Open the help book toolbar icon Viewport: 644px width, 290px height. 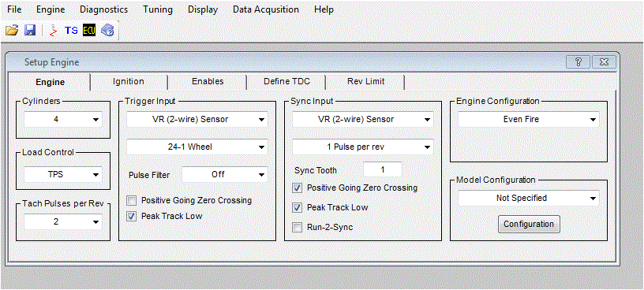pyautogui.click(x=107, y=31)
